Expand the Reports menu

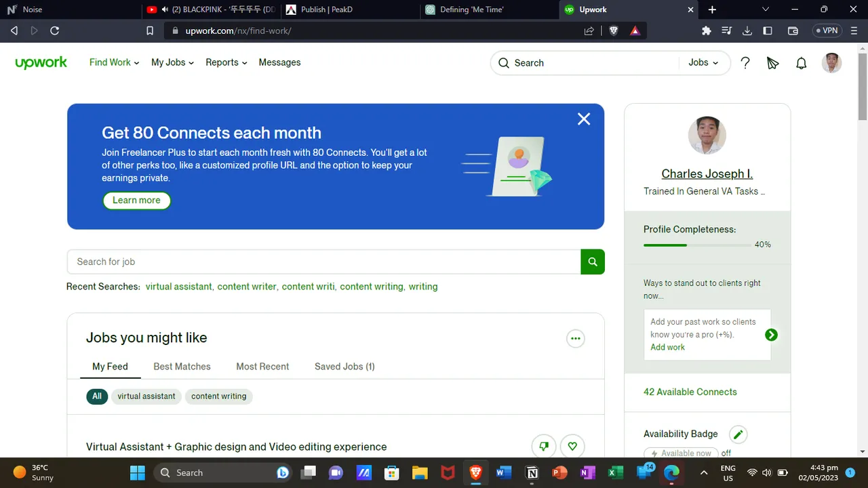226,62
